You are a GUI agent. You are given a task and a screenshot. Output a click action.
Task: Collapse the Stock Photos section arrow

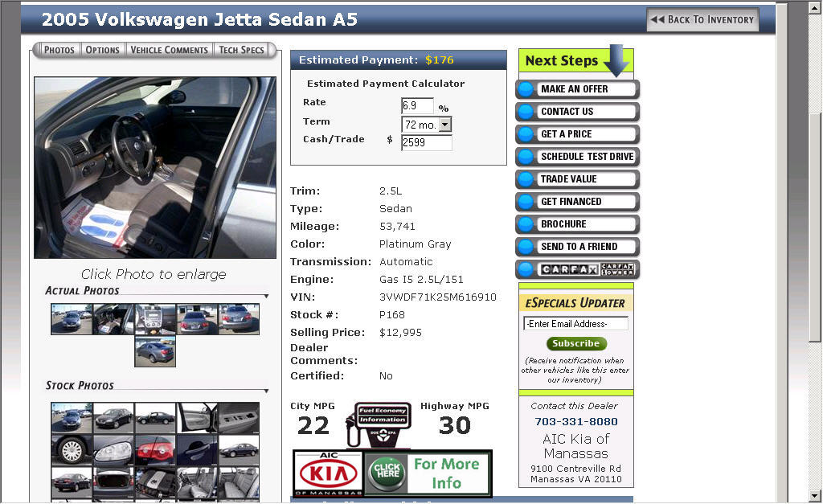point(267,391)
